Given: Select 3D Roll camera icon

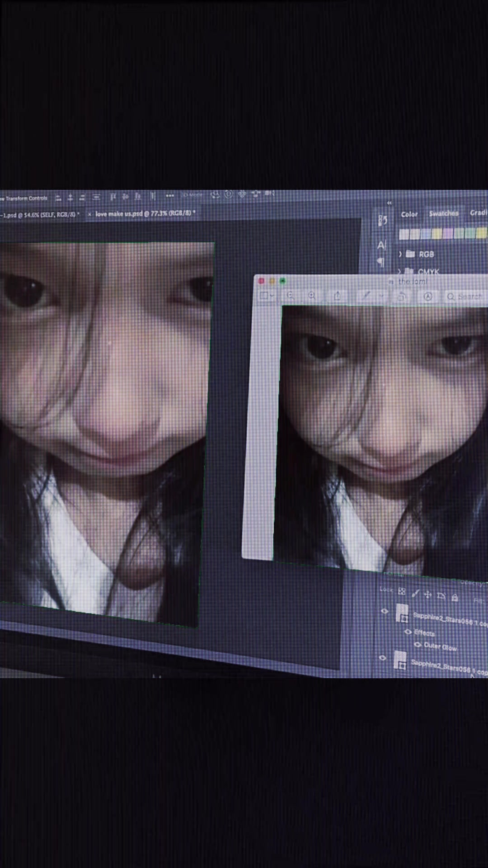Looking at the screenshot, I should coord(229,194).
